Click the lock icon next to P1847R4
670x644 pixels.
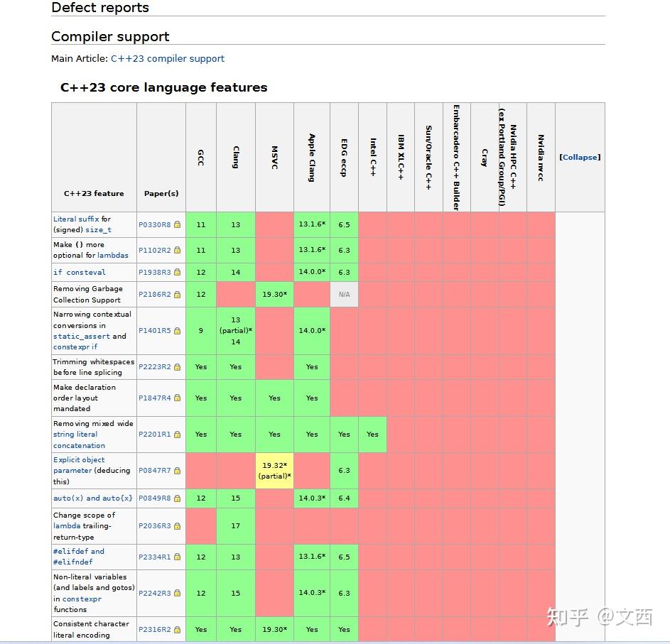coord(177,398)
